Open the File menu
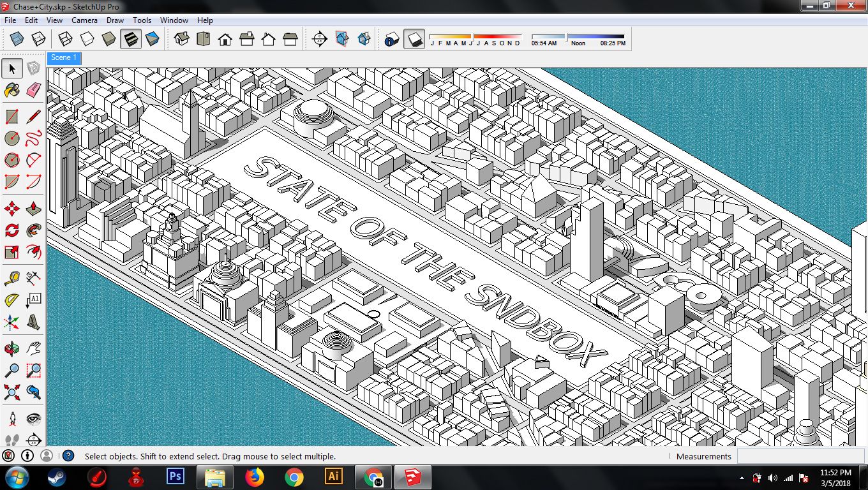The image size is (868, 490). coord(10,20)
